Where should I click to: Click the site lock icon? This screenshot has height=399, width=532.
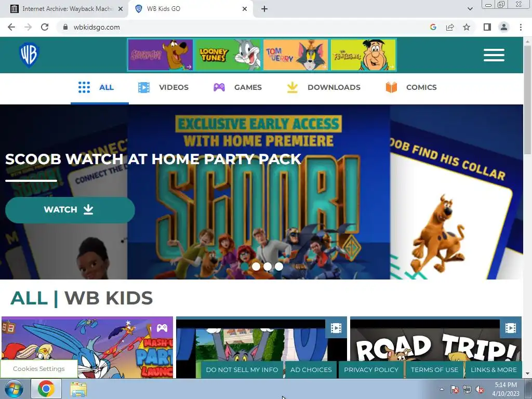[65, 27]
